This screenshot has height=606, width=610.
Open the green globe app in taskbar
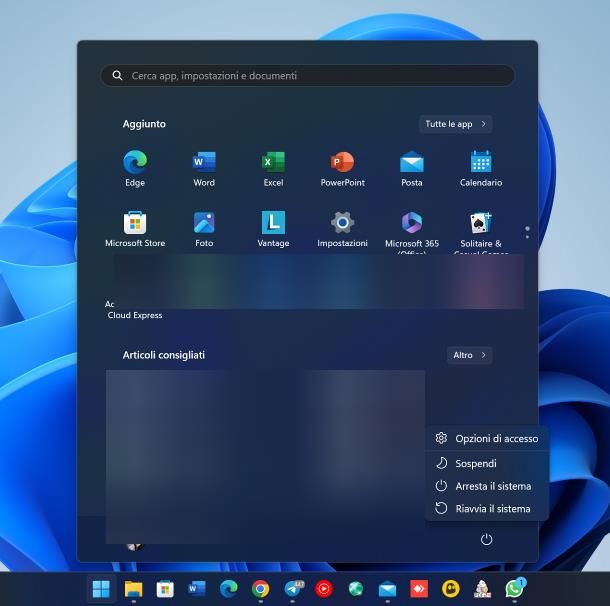click(356, 589)
